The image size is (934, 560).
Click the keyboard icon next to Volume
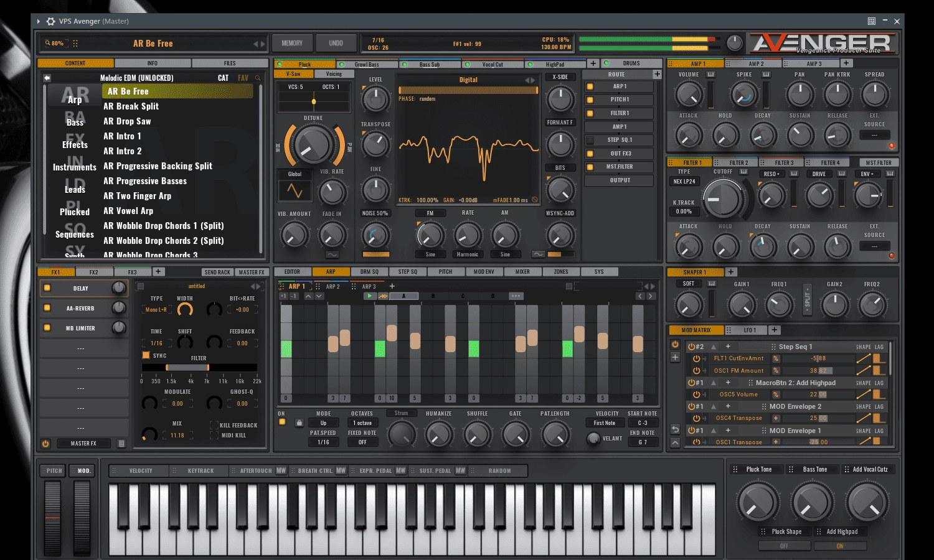[x=711, y=75]
